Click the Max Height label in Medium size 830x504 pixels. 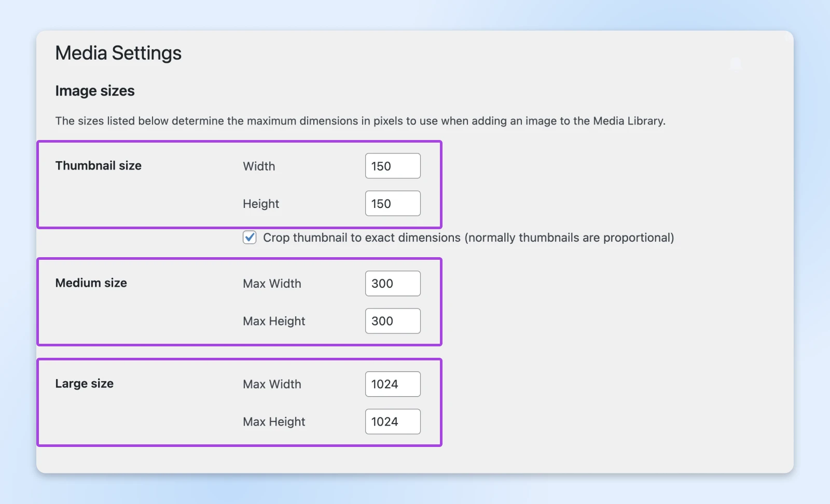(274, 321)
